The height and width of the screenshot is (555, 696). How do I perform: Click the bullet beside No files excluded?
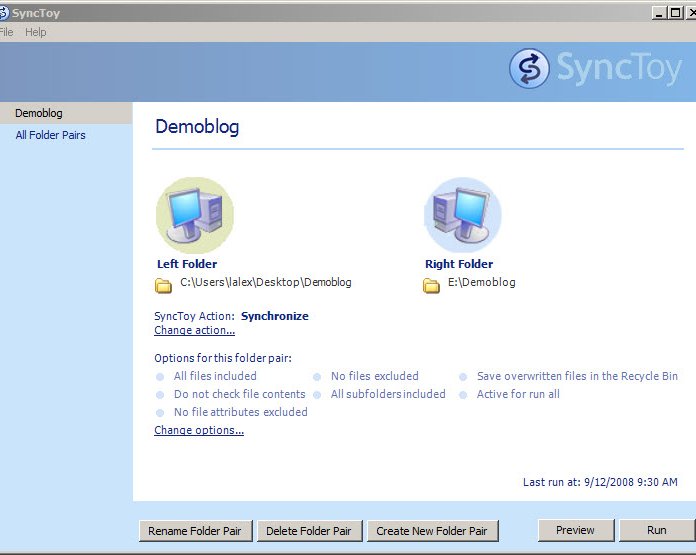[317, 377]
